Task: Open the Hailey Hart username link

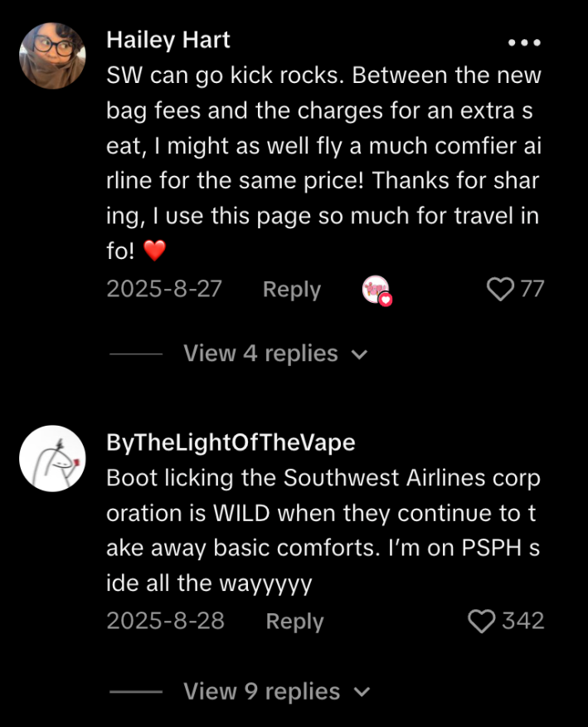Action: 168,40
